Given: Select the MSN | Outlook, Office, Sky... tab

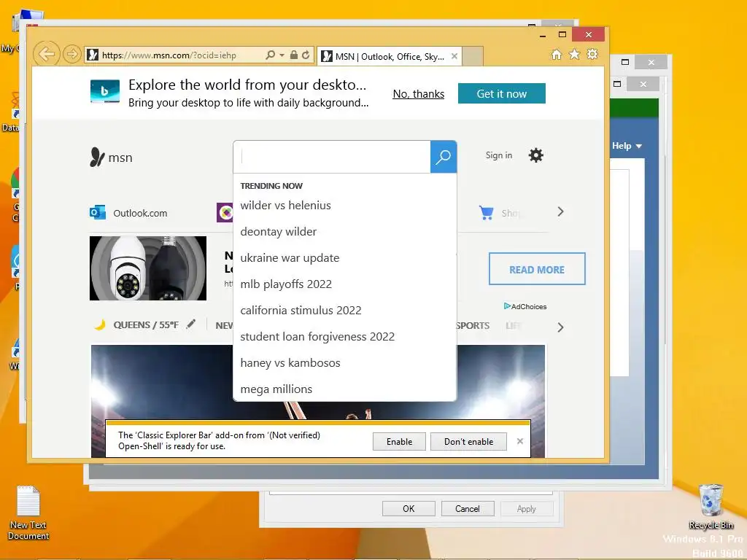Looking at the screenshot, I should coord(390,57).
